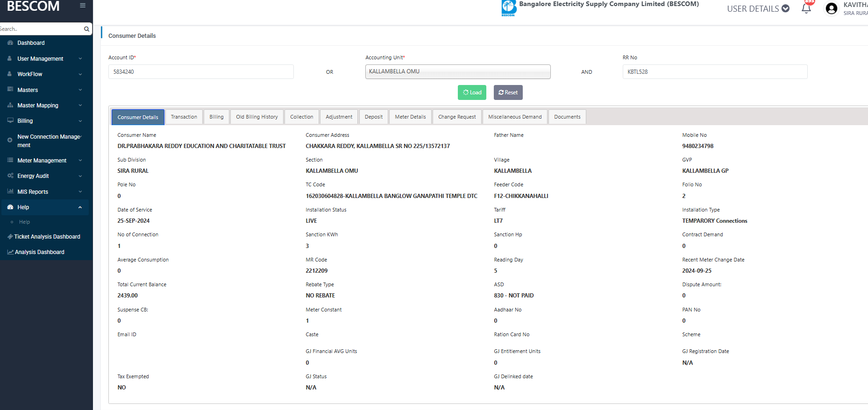Select the TC Code value text
868x410 pixels.
click(x=391, y=196)
